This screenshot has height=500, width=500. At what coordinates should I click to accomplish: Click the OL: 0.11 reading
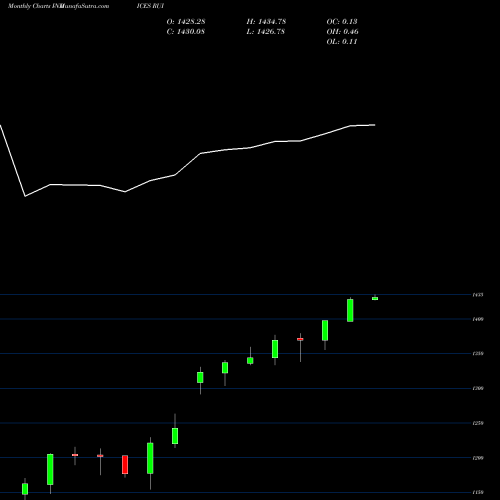342,42
